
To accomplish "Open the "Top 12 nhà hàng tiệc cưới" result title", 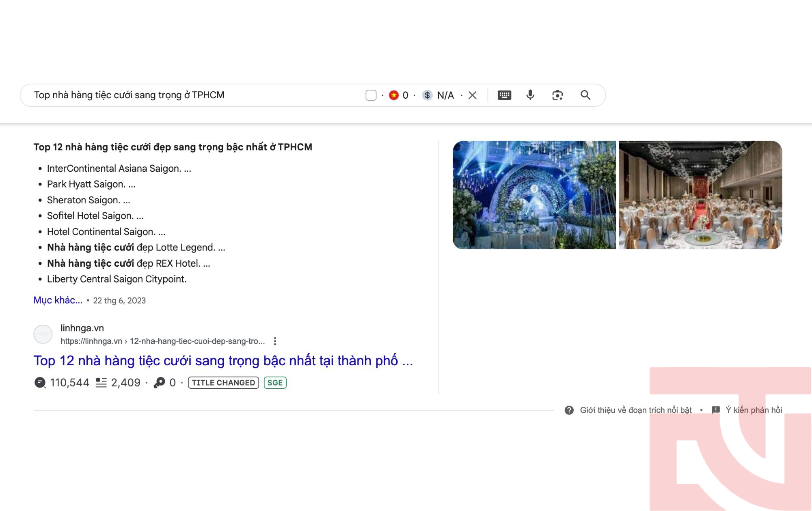I will click(223, 361).
